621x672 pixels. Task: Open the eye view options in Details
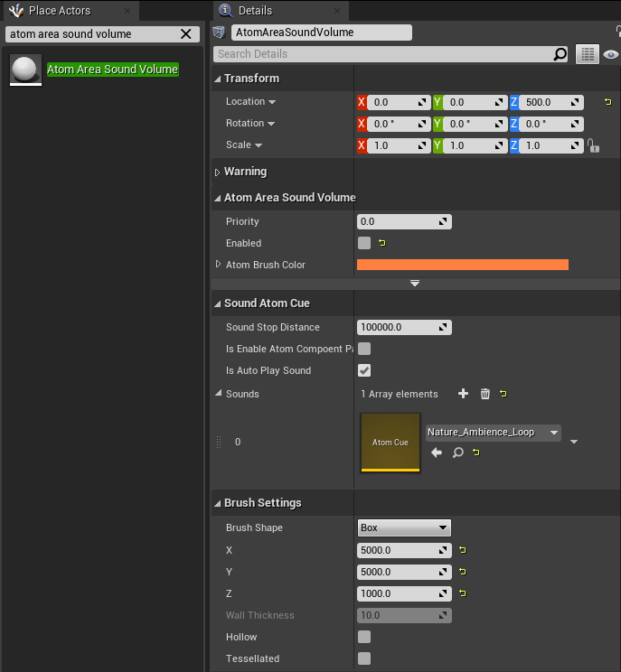click(611, 54)
